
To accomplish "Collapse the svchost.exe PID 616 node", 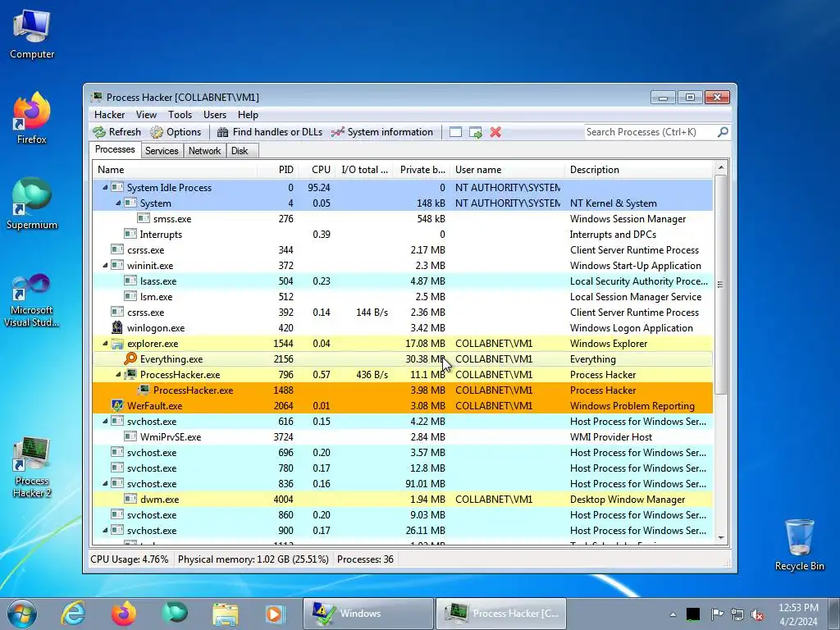I will pyautogui.click(x=105, y=421).
